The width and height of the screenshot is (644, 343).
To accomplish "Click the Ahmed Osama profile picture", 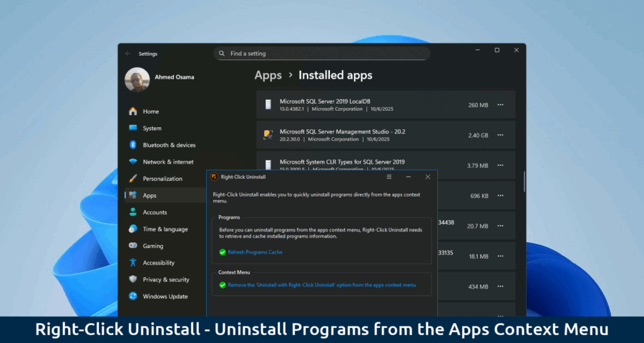I will (x=137, y=80).
